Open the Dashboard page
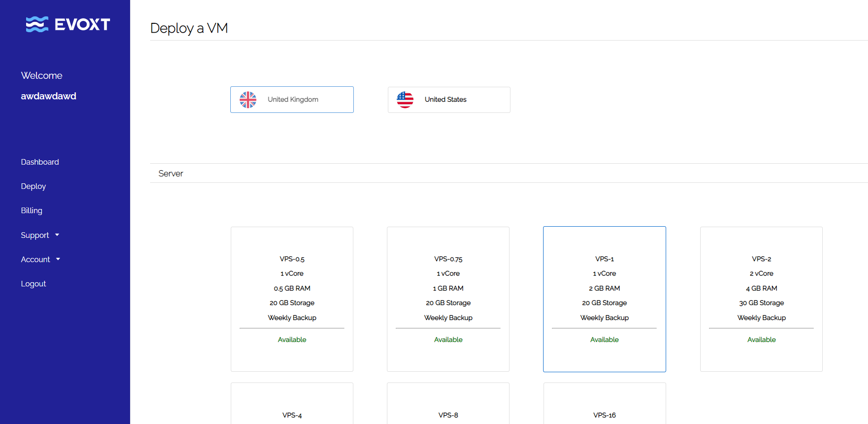This screenshot has width=868, height=424. pos(40,162)
